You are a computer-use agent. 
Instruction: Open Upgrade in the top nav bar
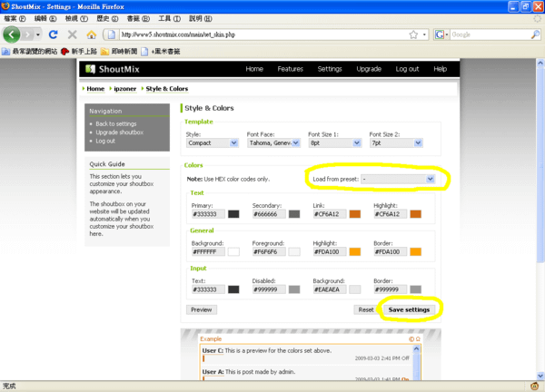click(369, 69)
